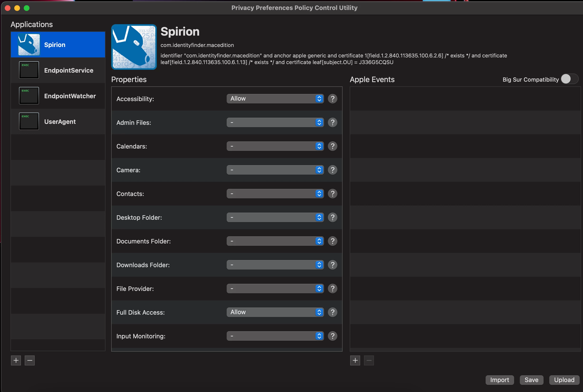Open help for Calendars property
583x392 pixels.
(x=332, y=146)
